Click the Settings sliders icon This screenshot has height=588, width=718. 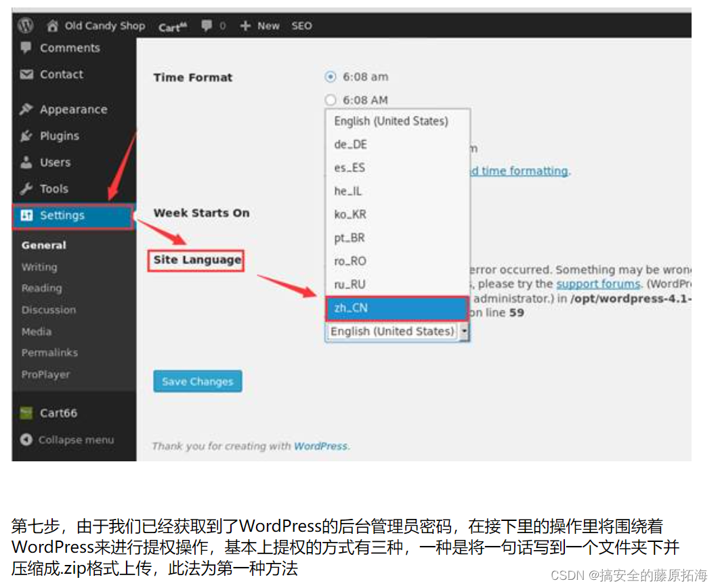click(27, 215)
